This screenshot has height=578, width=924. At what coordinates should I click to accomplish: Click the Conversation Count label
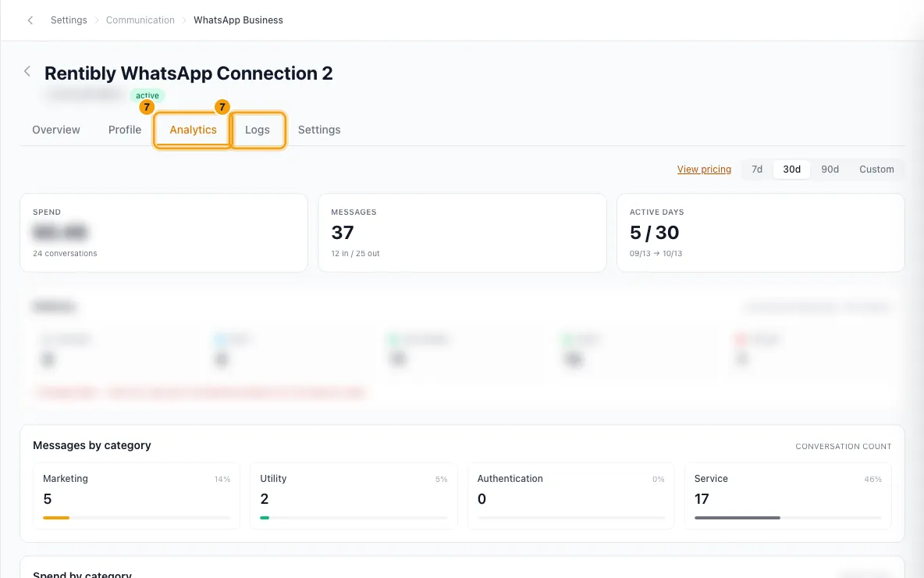(x=844, y=447)
